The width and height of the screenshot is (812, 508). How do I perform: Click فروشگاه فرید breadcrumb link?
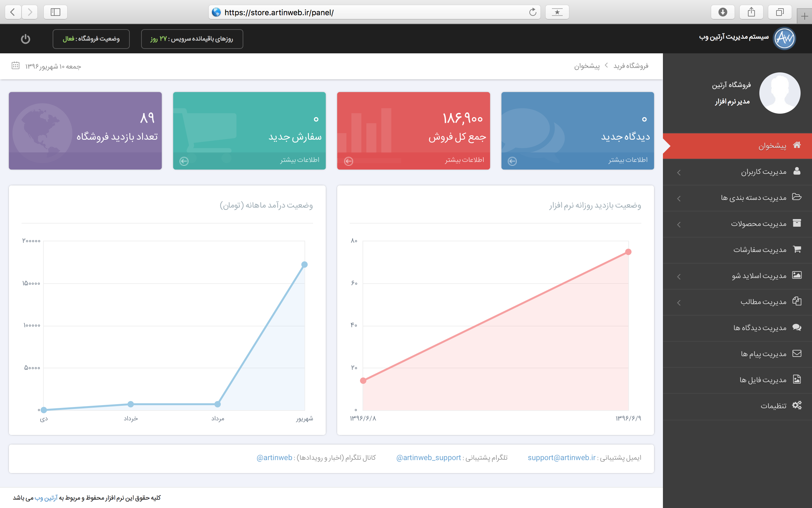(631, 66)
